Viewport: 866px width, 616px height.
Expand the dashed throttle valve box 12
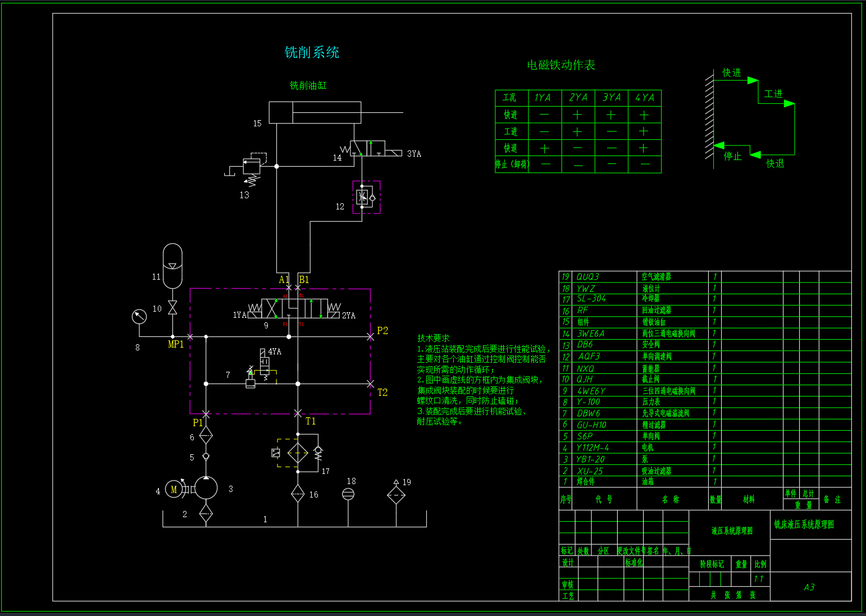tap(366, 197)
